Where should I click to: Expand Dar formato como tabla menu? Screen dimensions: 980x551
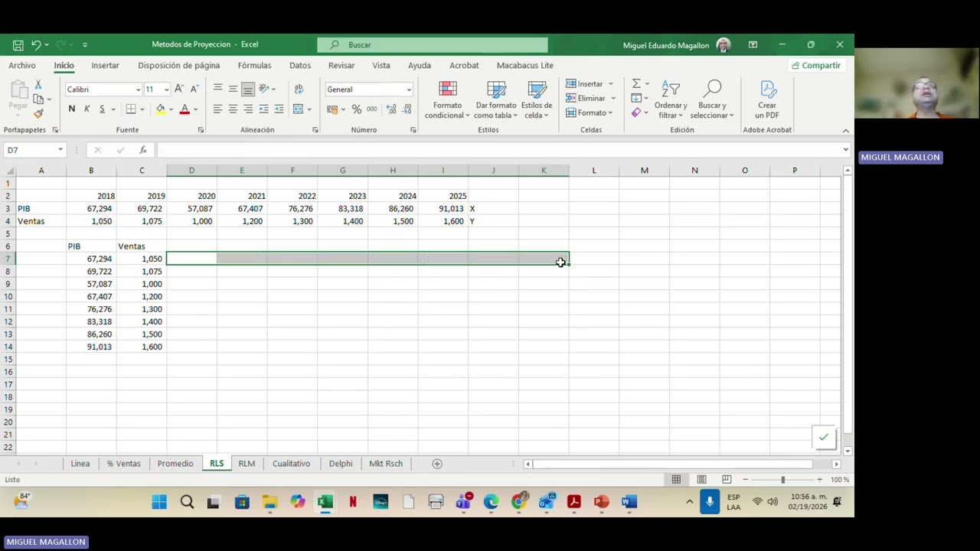495,100
